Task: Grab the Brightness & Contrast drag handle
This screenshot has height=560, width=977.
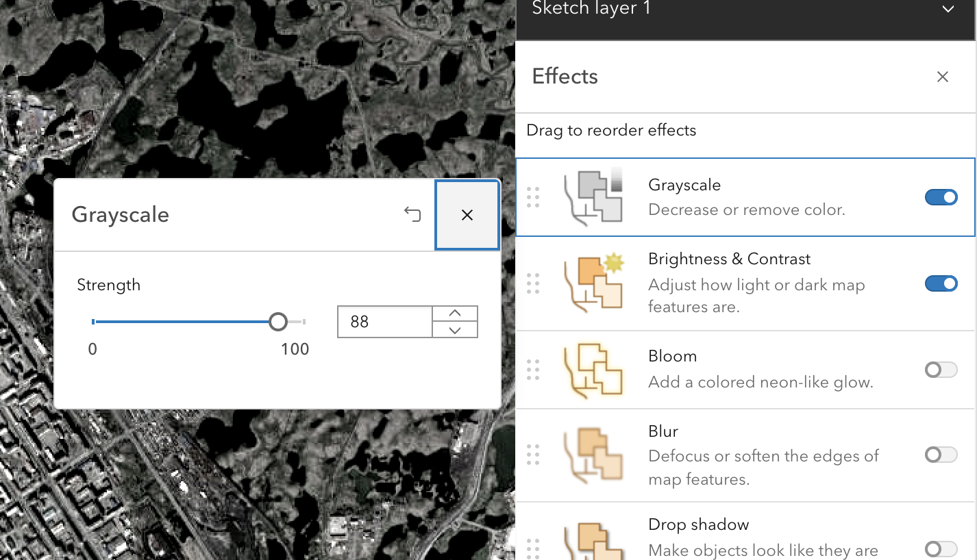Action: (x=533, y=283)
